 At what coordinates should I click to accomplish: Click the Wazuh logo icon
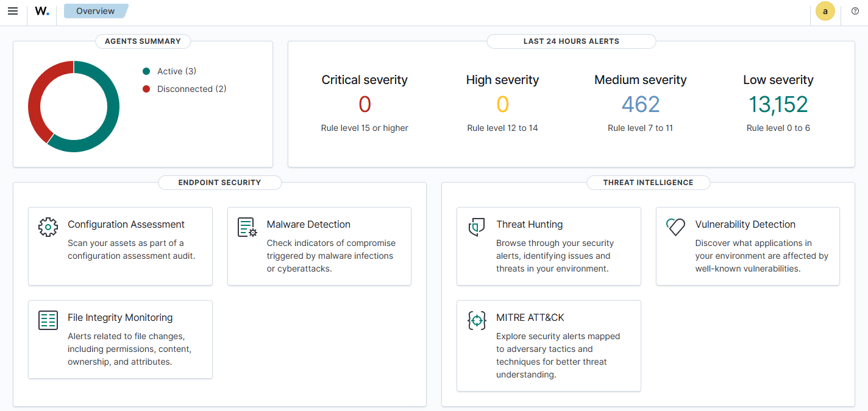(42, 11)
